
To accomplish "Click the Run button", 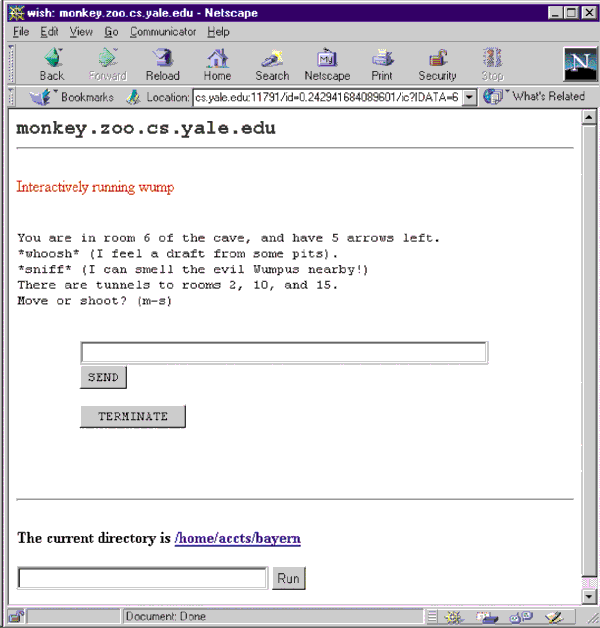I will click(x=289, y=578).
